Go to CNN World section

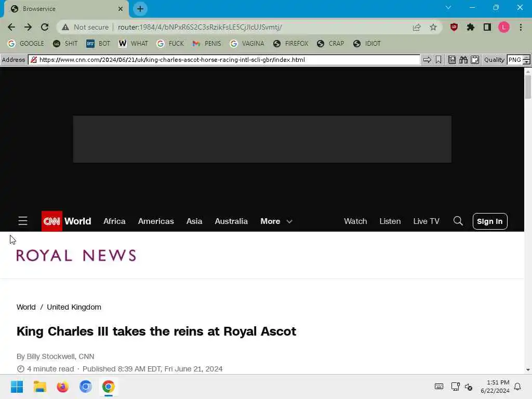[x=78, y=221]
